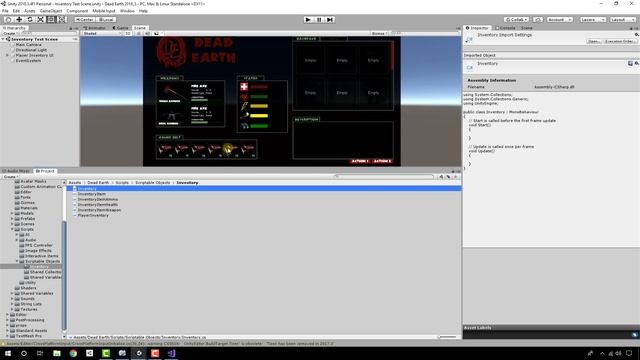This screenshot has width=640, height=360.
Task: Toggle handle rotation with Local button
Action: click(106, 20)
